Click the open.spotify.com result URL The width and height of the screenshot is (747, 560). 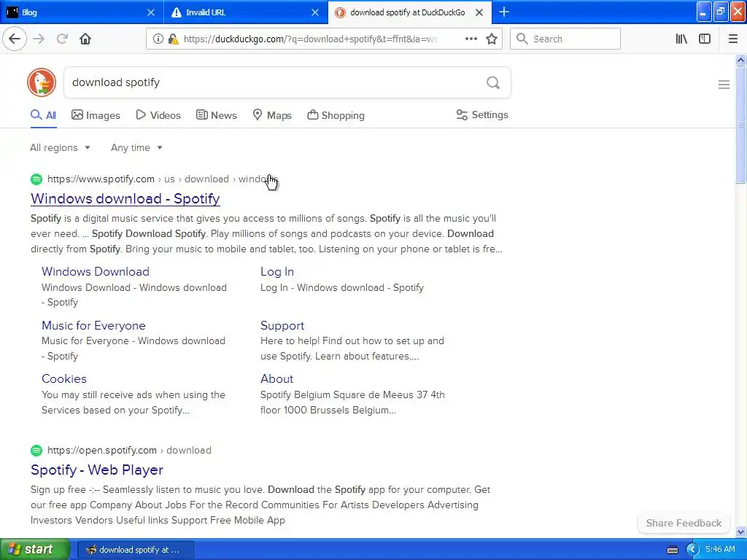point(102,450)
